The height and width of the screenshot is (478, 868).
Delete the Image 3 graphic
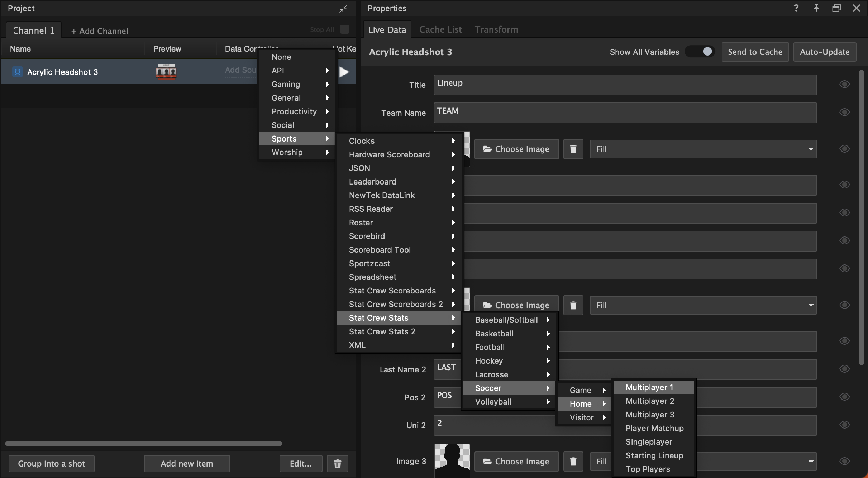[573, 462]
